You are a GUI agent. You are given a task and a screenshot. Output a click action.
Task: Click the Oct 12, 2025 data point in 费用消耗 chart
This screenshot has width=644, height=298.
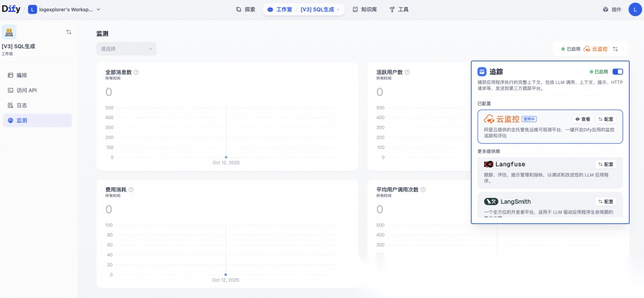point(225,275)
